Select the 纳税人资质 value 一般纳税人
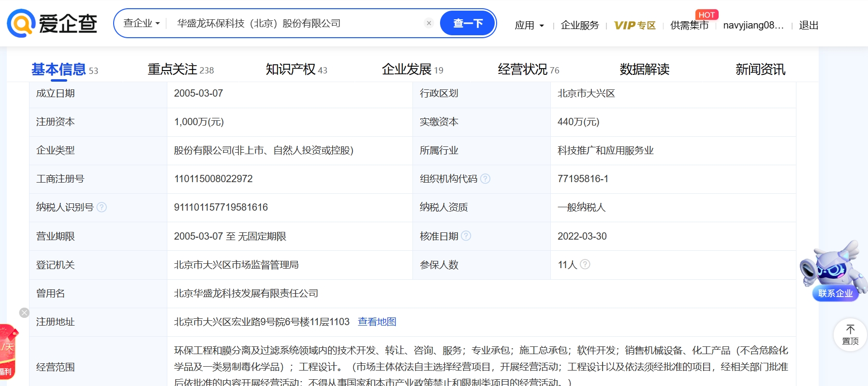 [581, 207]
